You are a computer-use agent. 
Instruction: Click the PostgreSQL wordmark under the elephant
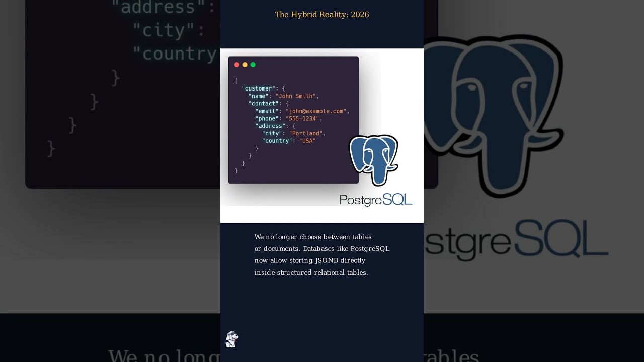pyautogui.click(x=376, y=199)
